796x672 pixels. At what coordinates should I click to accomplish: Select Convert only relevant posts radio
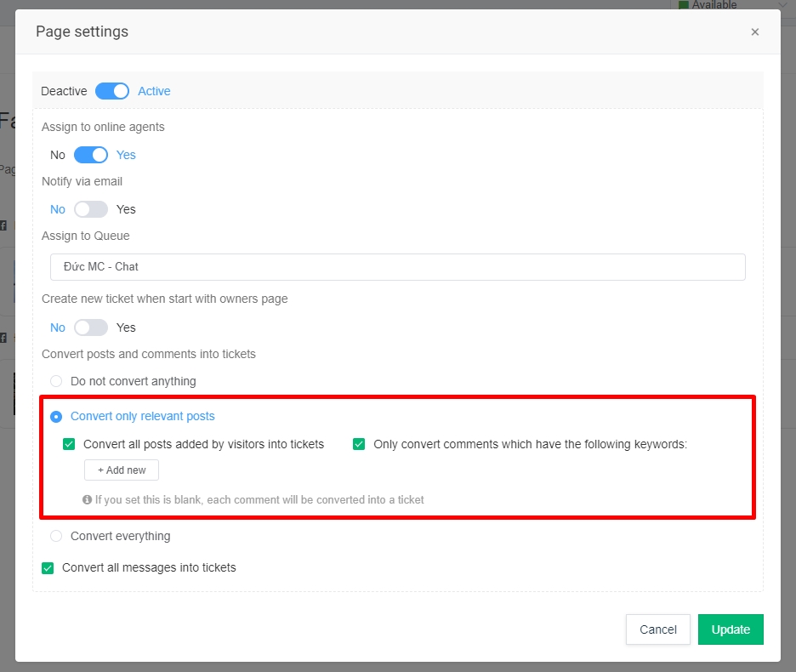pyautogui.click(x=56, y=416)
